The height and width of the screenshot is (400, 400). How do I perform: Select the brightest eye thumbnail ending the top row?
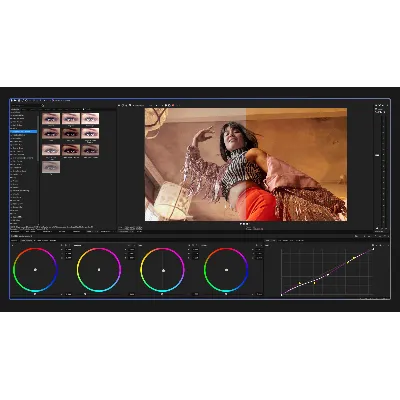[x=90, y=118]
